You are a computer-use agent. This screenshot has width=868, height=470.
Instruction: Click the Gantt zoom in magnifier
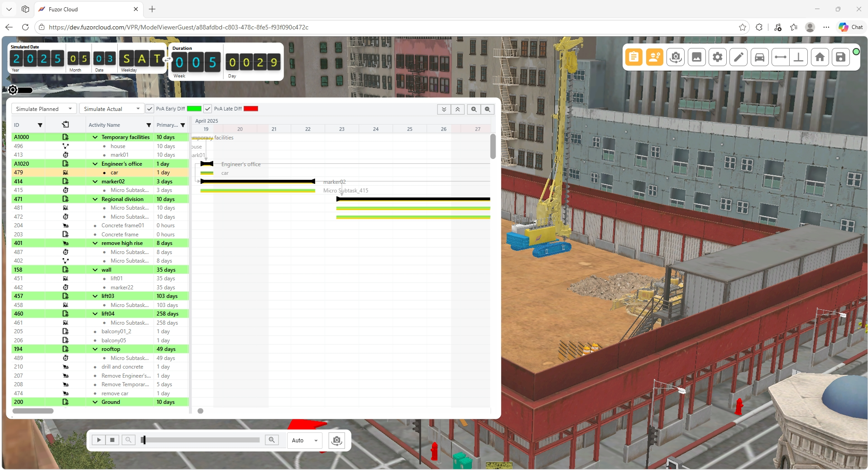474,109
